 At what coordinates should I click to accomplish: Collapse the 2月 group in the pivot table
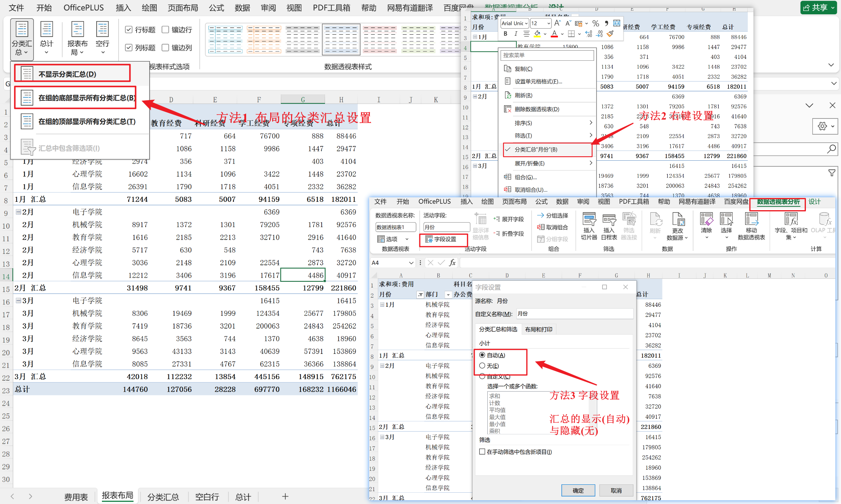[18, 212]
